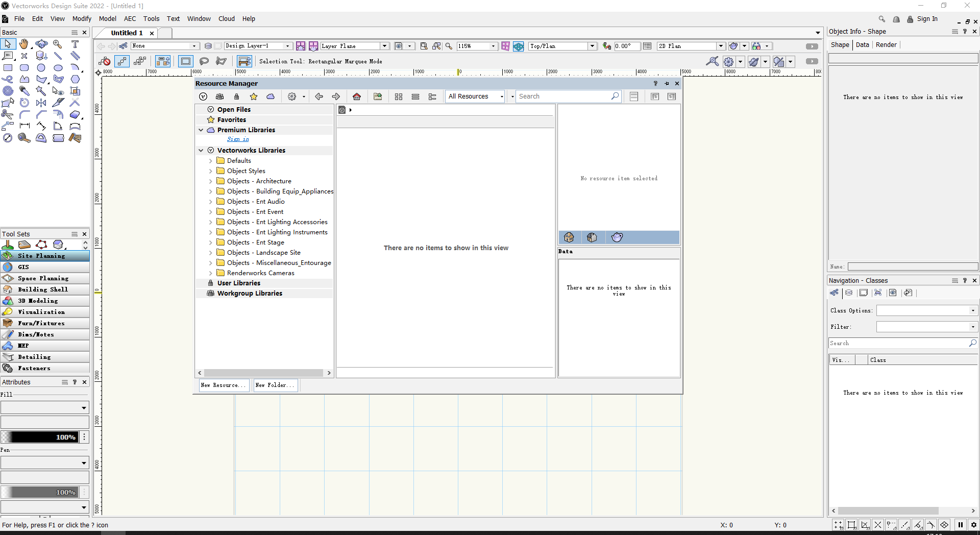Open the All Resources filter dropdown
Screen dimensions: 980x535
click(x=476, y=96)
